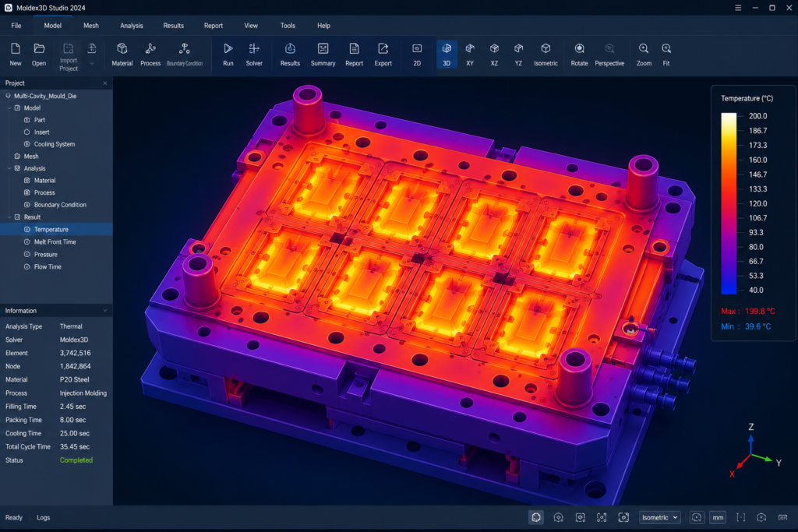Click the Import Project toolbar icon
The height and width of the screenshot is (532, 798).
click(x=69, y=56)
